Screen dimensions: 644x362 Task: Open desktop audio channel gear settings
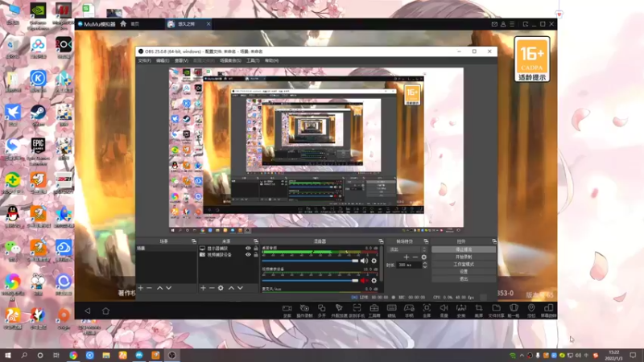pos(374,261)
